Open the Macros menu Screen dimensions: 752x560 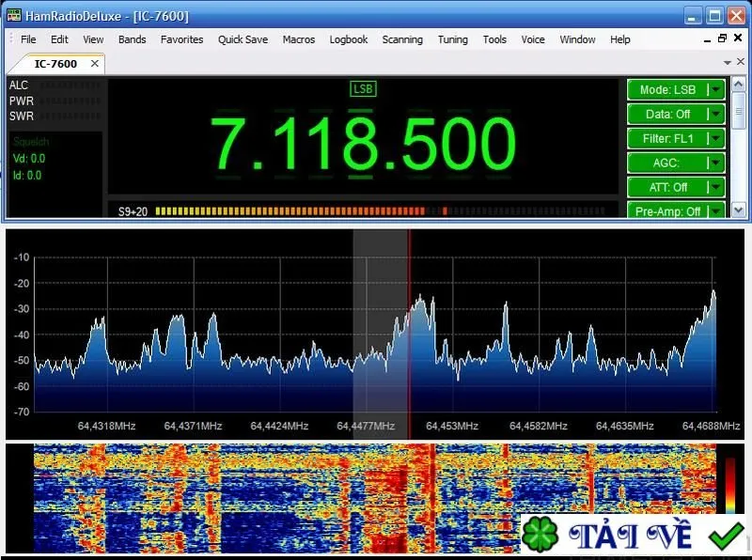299,39
